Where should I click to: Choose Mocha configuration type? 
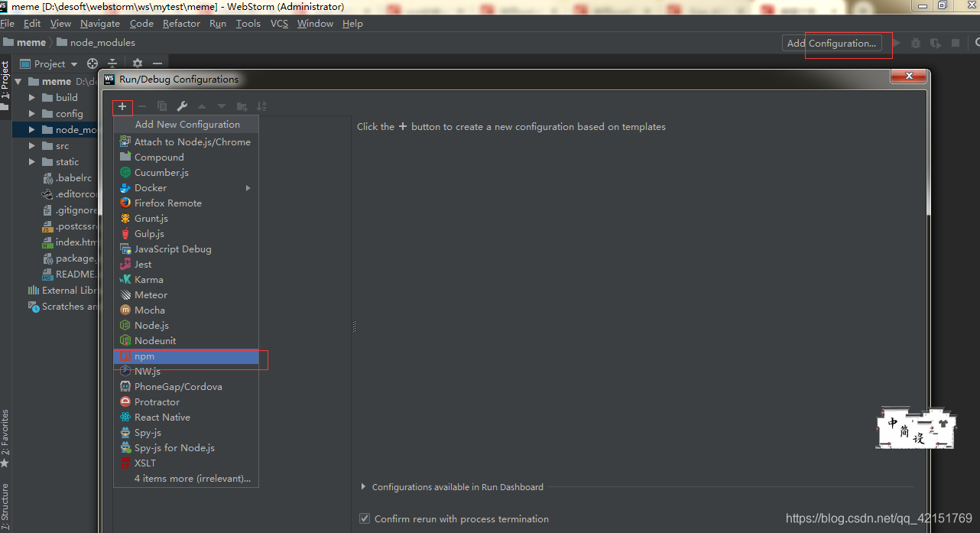click(186, 310)
